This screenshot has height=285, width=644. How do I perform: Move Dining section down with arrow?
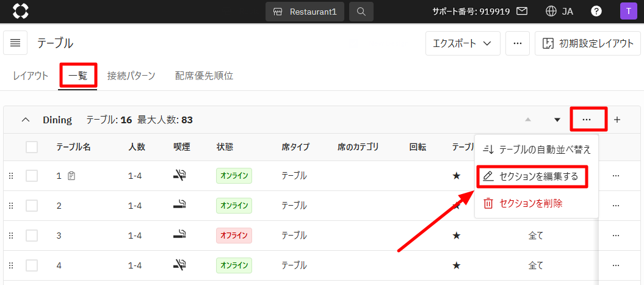pos(557,120)
